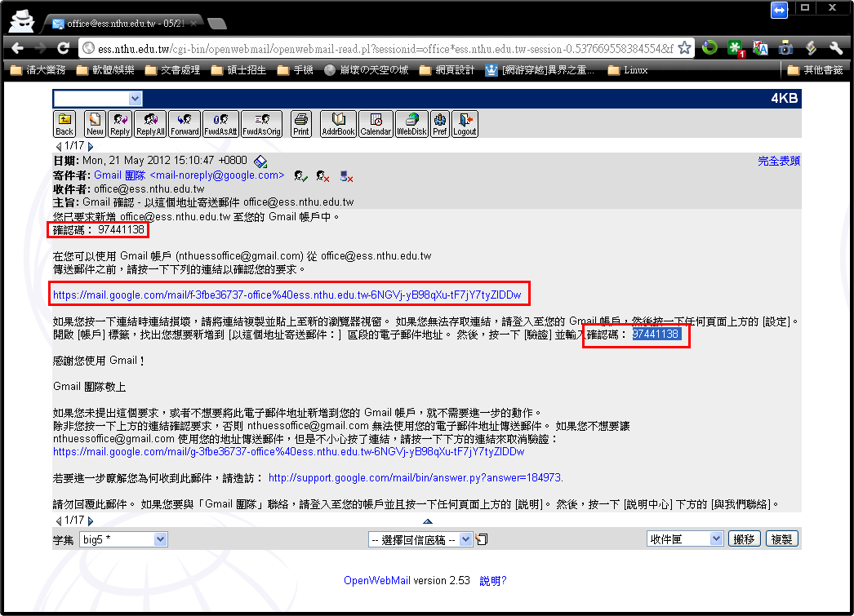Click the 複製 copy button
Viewport: 854px width, 616px height.
(x=781, y=538)
